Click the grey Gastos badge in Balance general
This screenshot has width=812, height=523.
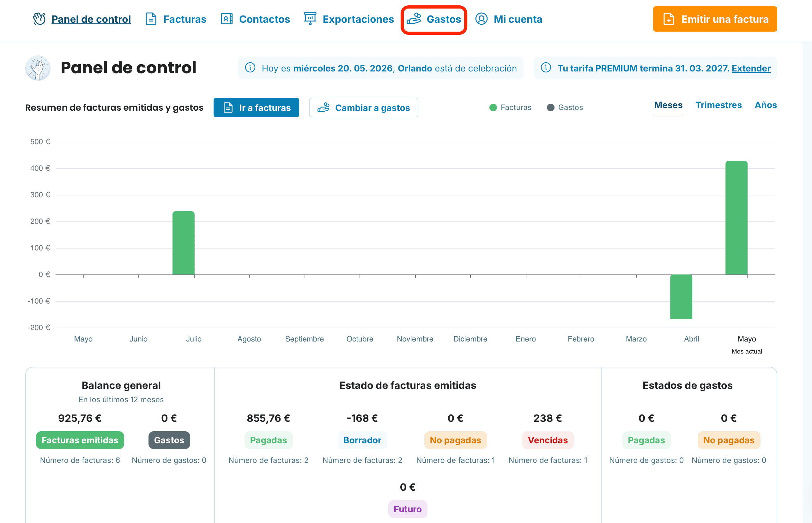click(169, 440)
